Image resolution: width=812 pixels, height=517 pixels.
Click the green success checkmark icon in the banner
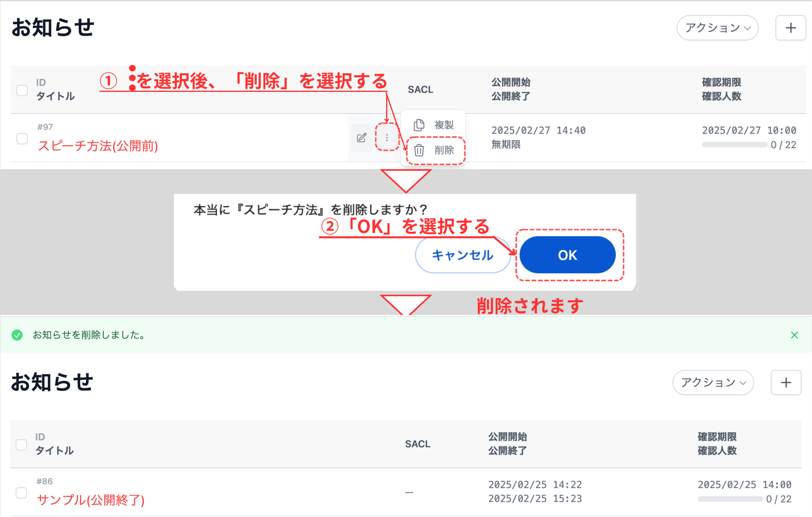(x=17, y=335)
